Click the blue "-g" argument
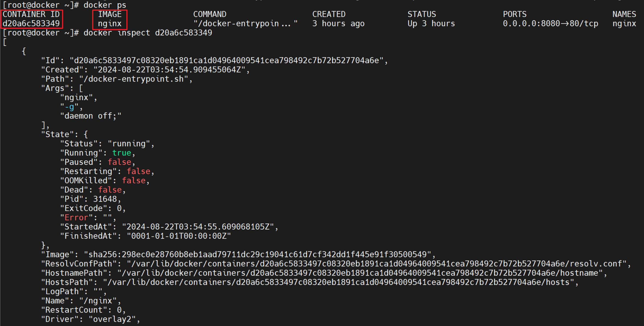 coord(69,107)
